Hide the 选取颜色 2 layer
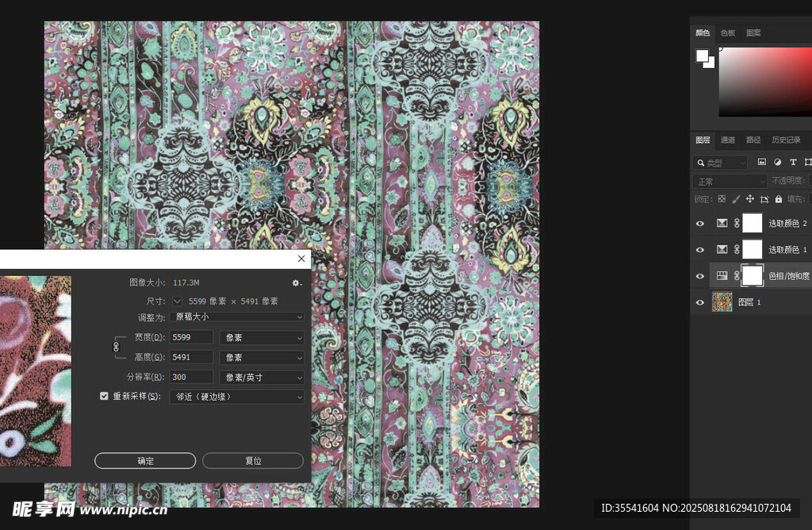This screenshot has width=812, height=530. pyautogui.click(x=699, y=224)
